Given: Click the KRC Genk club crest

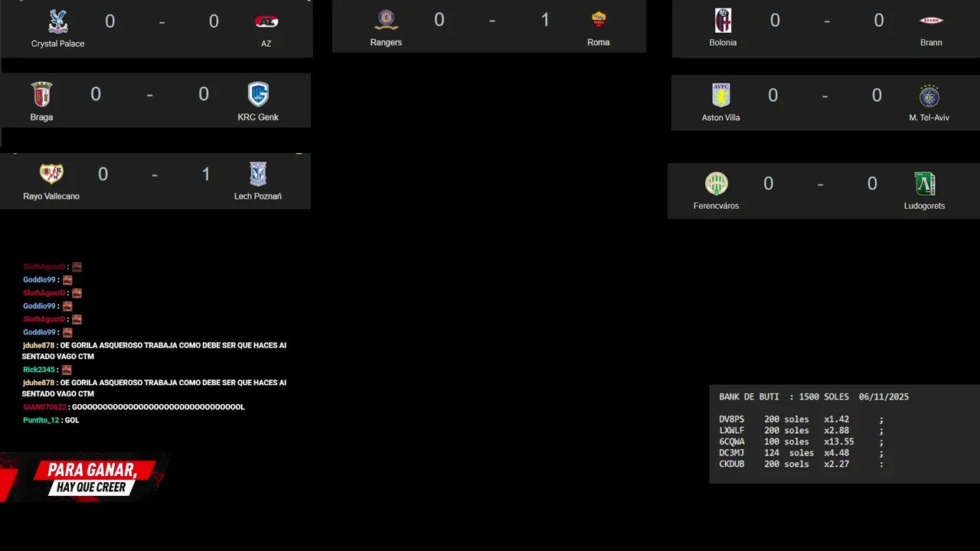Looking at the screenshot, I should [x=258, y=95].
